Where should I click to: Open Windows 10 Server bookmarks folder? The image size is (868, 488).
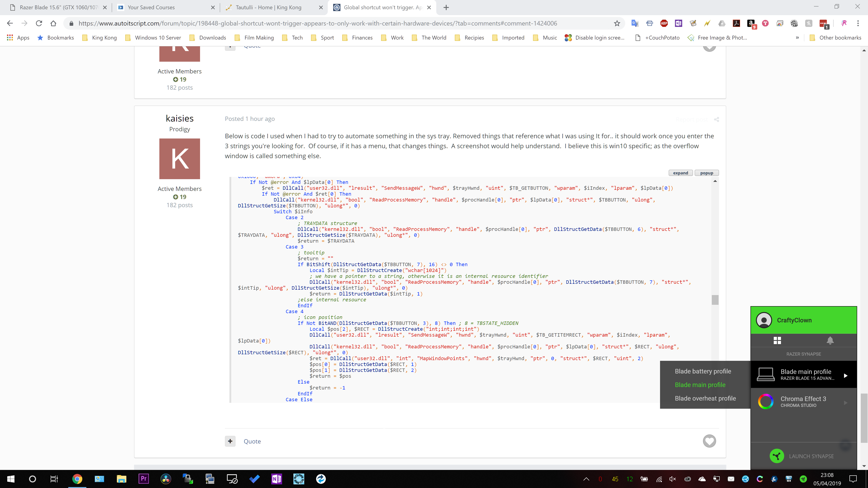click(x=153, y=38)
